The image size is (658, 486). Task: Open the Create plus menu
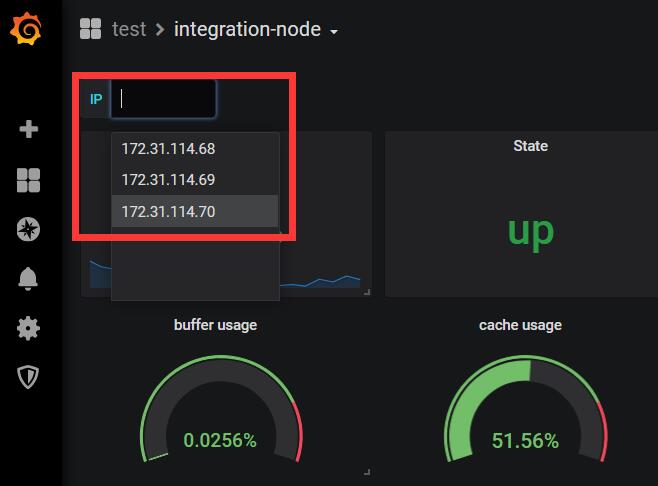pos(29,129)
